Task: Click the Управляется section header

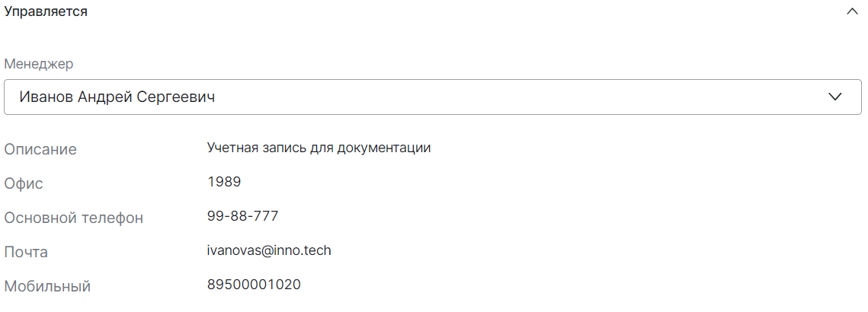Action: point(46,12)
